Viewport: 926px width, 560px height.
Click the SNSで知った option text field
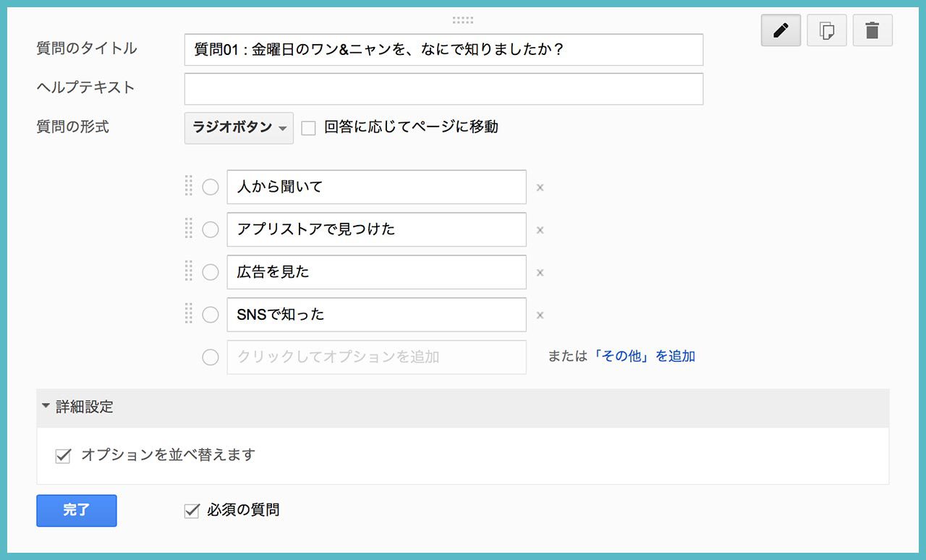click(x=376, y=315)
